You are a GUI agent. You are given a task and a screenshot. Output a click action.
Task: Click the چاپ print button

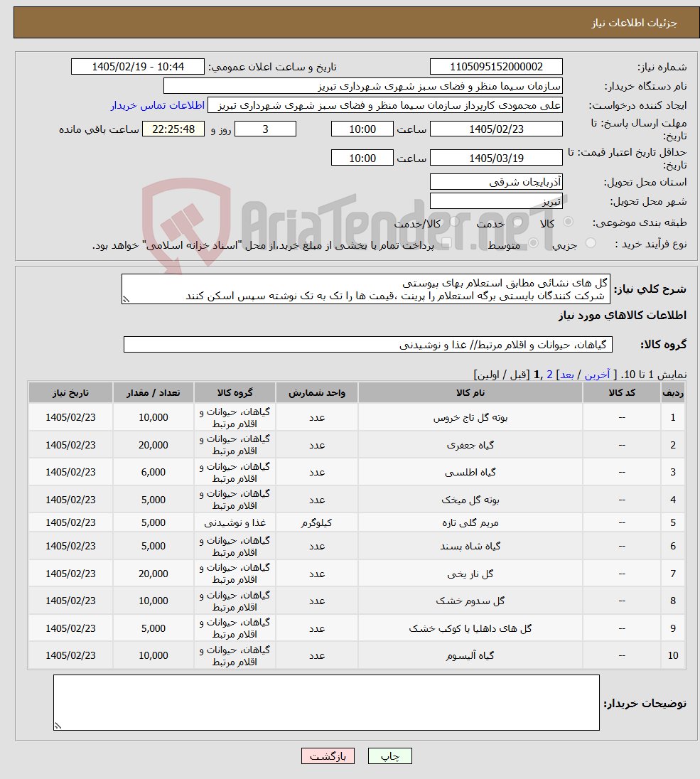[390, 756]
